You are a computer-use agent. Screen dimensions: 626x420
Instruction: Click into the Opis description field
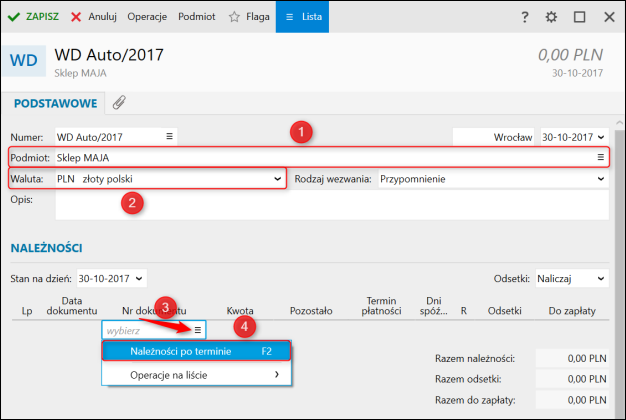coord(331,204)
